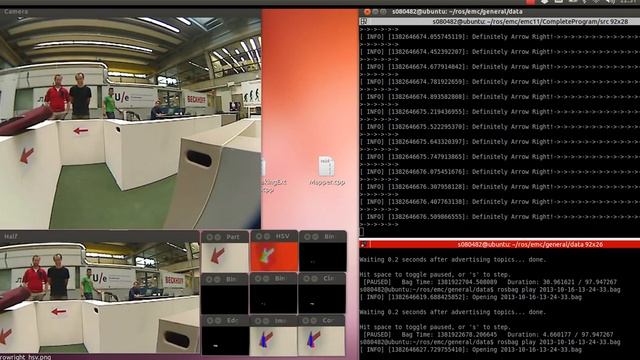Close the Edg image window
640x360 pixels.
click(209, 321)
